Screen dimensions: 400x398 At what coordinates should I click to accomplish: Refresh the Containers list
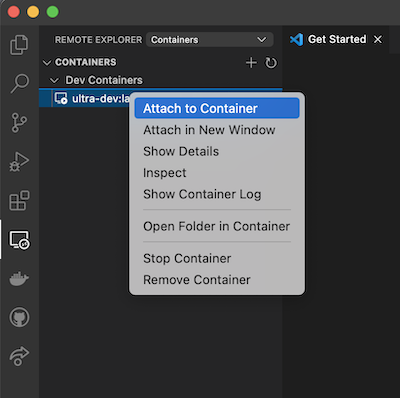pyautogui.click(x=271, y=62)
